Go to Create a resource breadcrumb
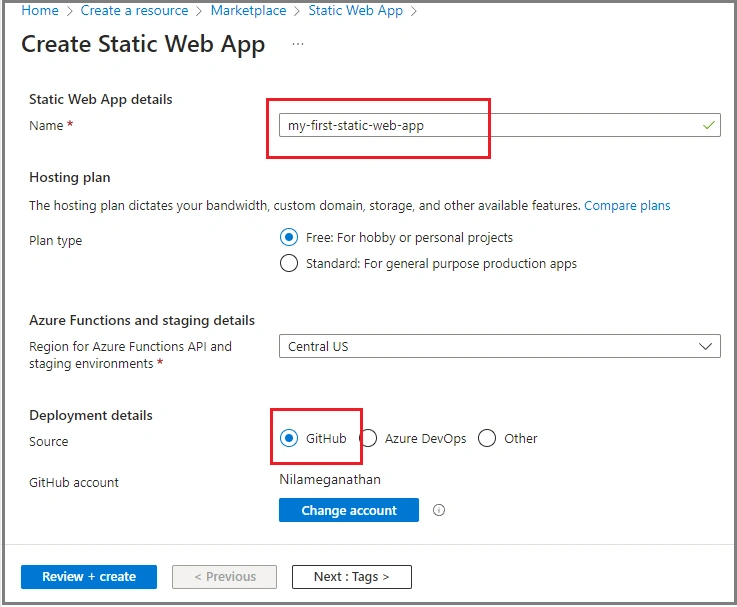 click(134, 10)
